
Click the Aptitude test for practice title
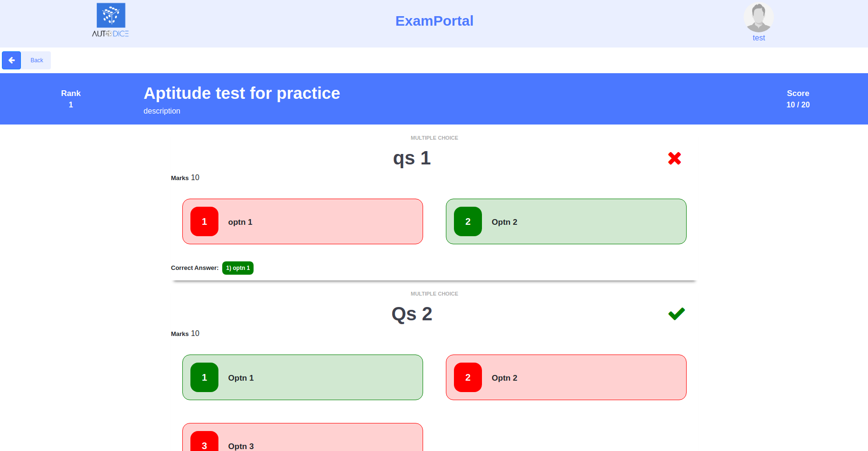tap(242, 93)
